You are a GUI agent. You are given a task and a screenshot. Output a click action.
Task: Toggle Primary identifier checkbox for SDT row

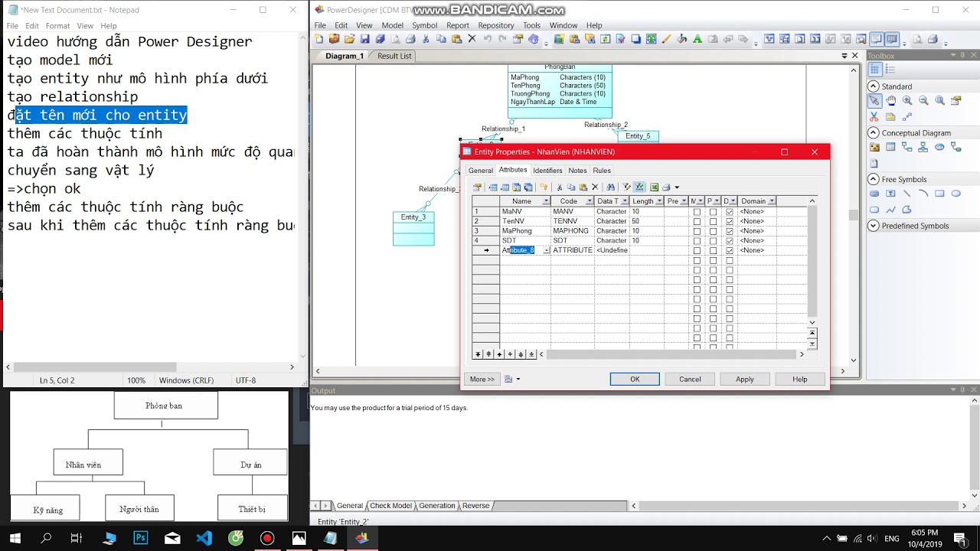[x=713, y=240]
